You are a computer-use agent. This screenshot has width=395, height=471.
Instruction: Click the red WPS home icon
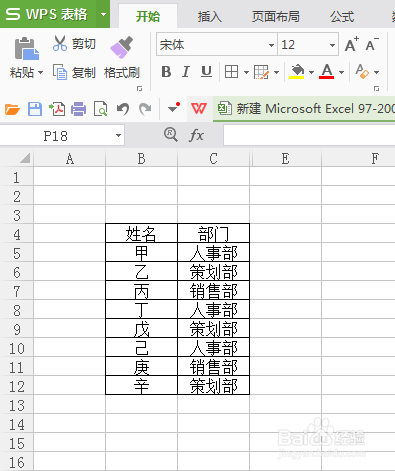coord(199,108)
